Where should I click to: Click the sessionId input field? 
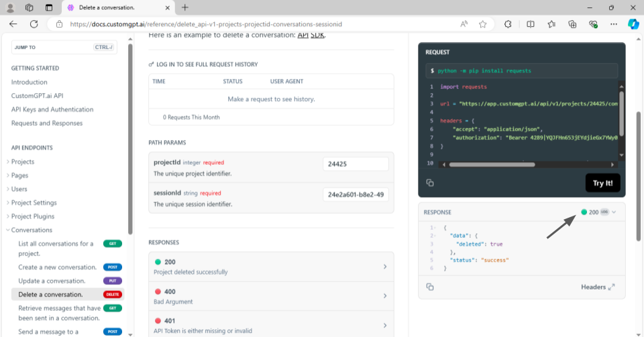click(x=356, y=194)
